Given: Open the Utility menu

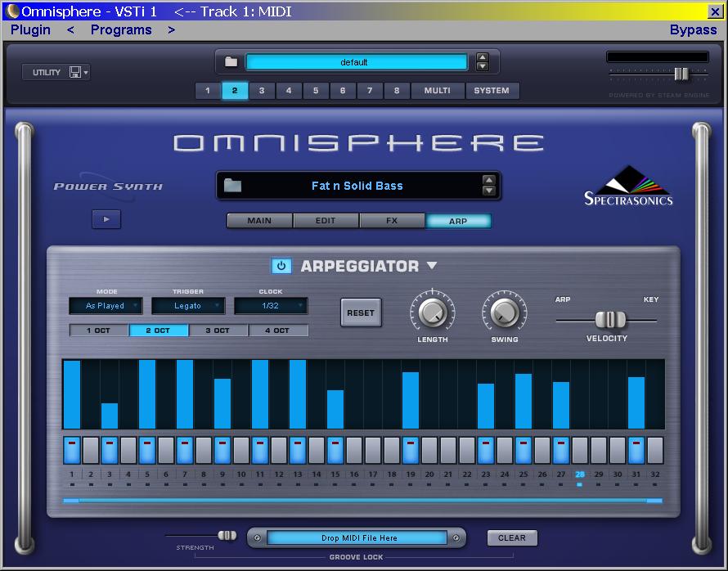Looking at the screenshot, I should 56,72.
